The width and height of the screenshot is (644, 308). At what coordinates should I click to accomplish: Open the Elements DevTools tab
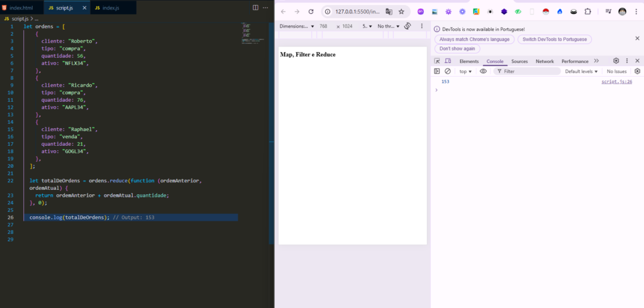tap(469, 61)
